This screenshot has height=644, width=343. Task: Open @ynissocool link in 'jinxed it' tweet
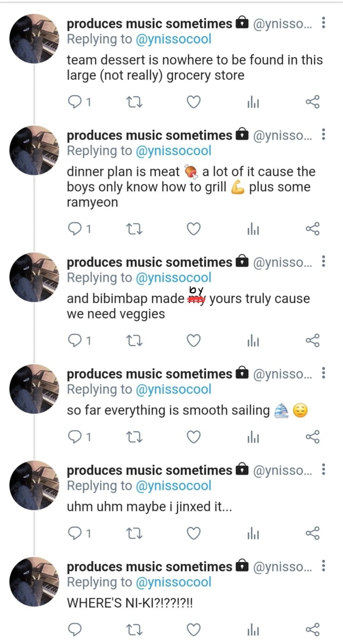173,486
